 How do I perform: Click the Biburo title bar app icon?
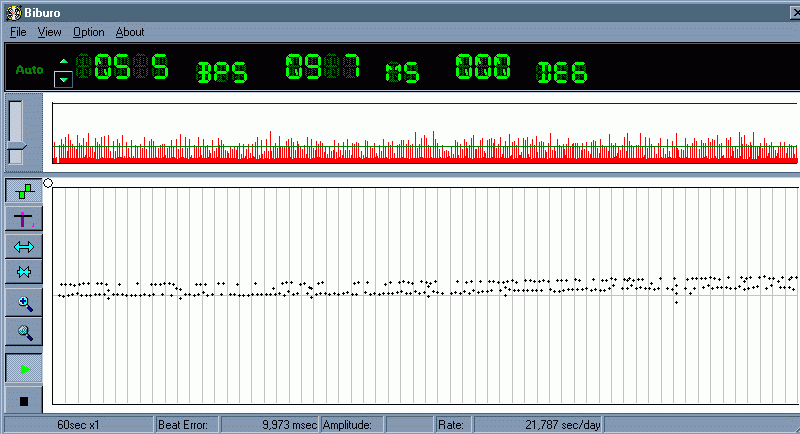12,10
